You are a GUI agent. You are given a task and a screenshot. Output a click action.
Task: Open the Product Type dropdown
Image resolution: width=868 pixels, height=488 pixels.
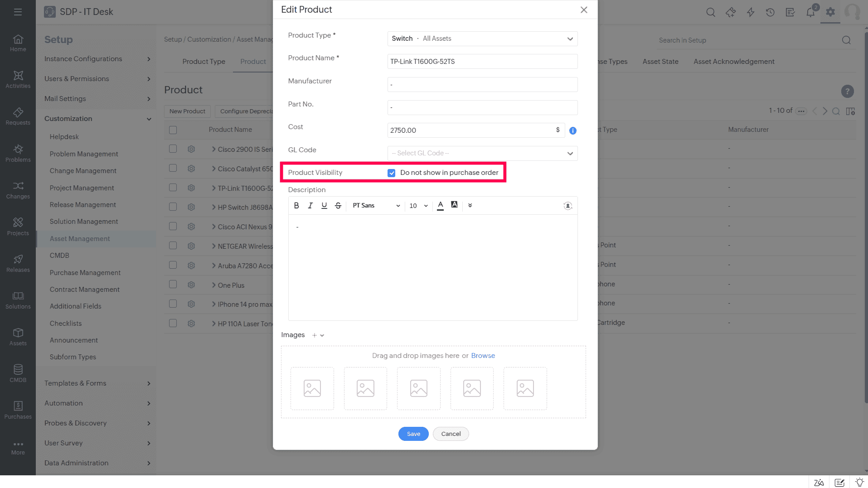482,39
